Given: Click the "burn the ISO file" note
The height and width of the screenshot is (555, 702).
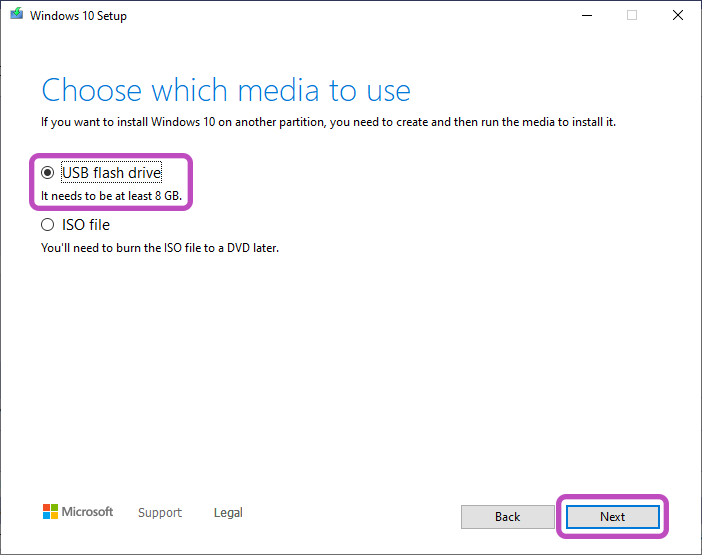Looking at the screenshot, I should click(159, 247).
